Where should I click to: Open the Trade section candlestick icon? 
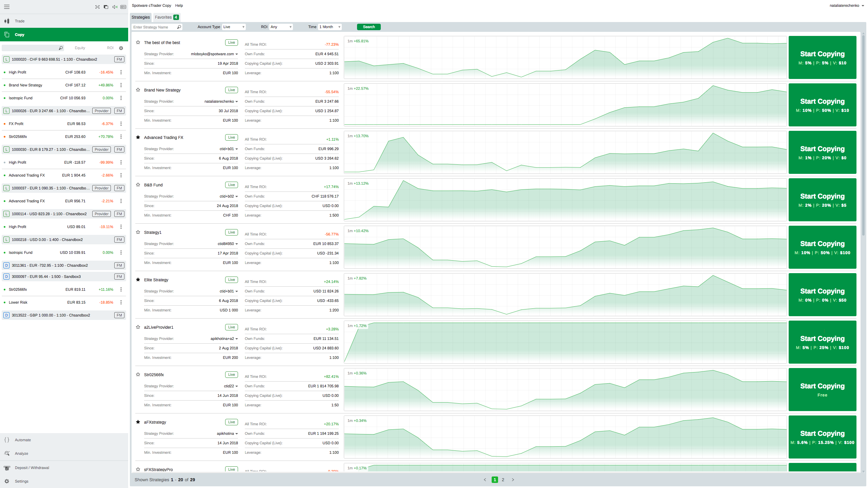coord(7,21)
